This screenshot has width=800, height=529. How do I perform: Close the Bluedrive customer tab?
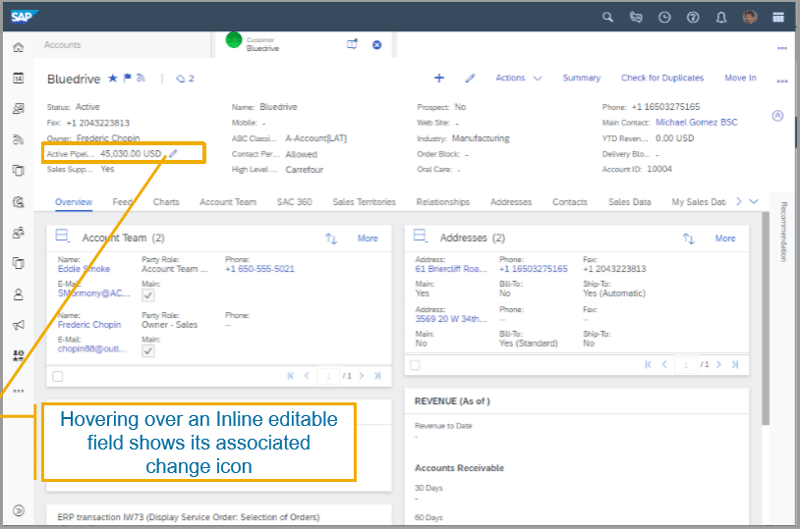coord(377,45)
